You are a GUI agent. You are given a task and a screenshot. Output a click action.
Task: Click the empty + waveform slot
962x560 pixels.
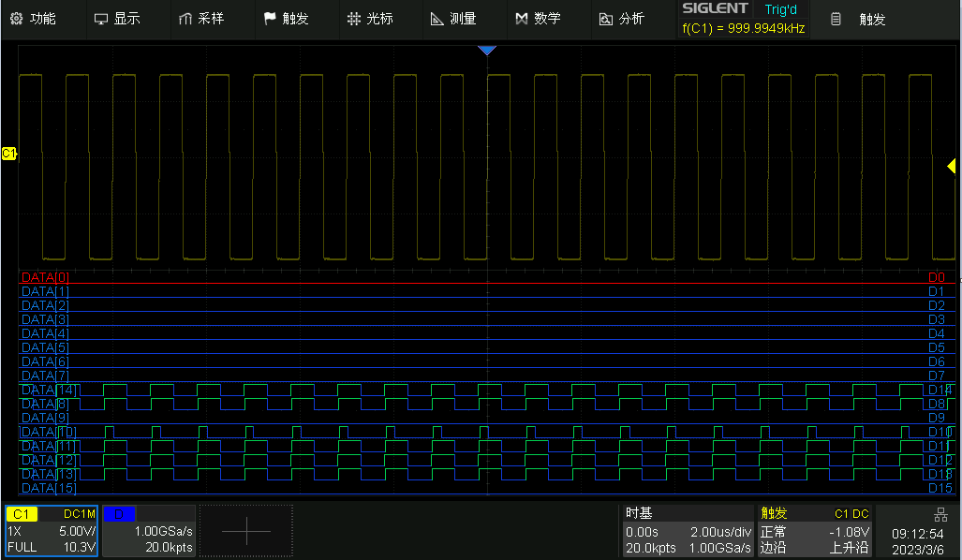245,530
